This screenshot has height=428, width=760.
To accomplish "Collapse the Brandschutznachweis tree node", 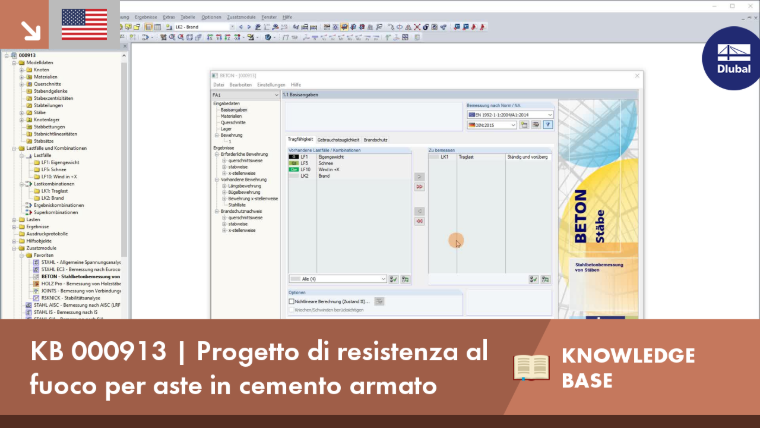I will pos(217,211).
